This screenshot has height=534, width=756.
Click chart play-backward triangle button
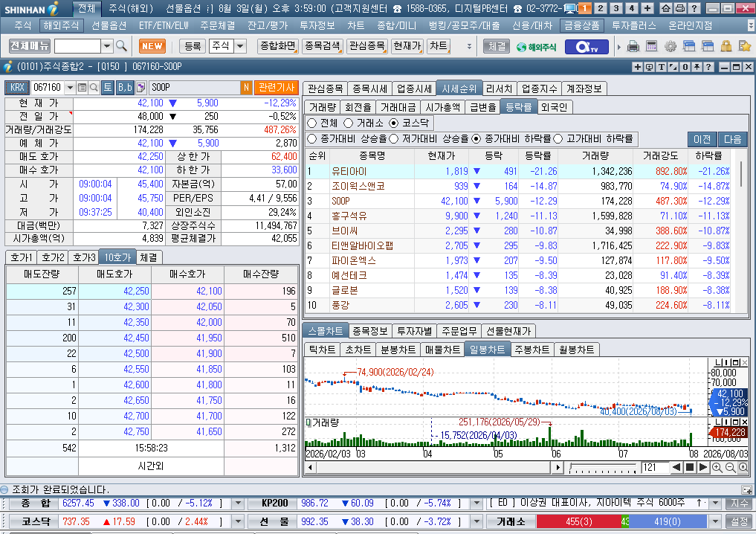tap(676, 467)
